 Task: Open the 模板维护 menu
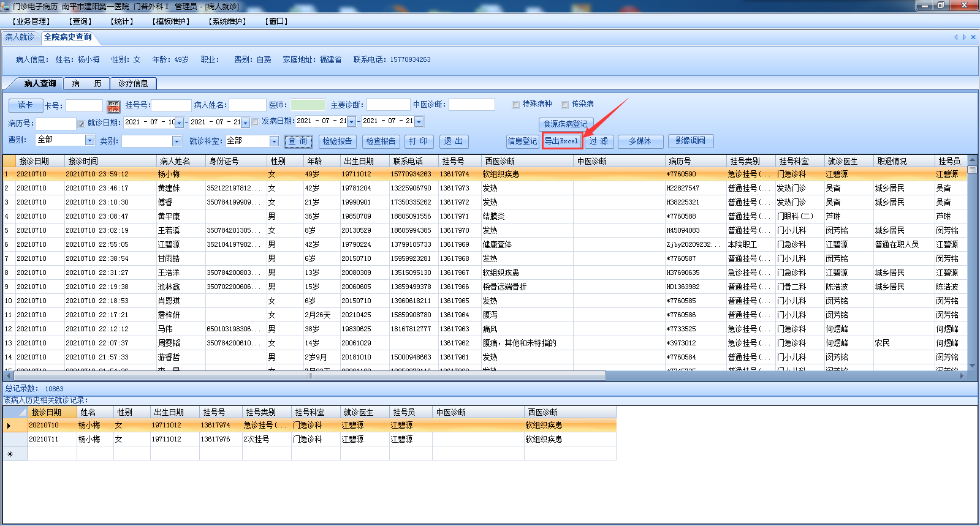(x=171, y=21)
